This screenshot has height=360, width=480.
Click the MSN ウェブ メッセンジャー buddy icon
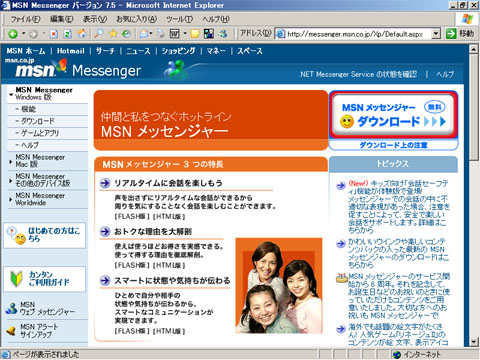12,309
